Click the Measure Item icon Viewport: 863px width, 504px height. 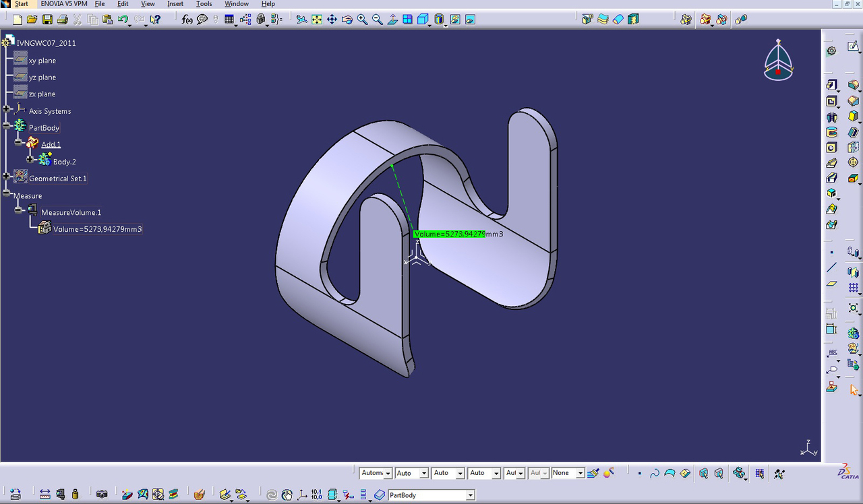[x=60, y=495]
